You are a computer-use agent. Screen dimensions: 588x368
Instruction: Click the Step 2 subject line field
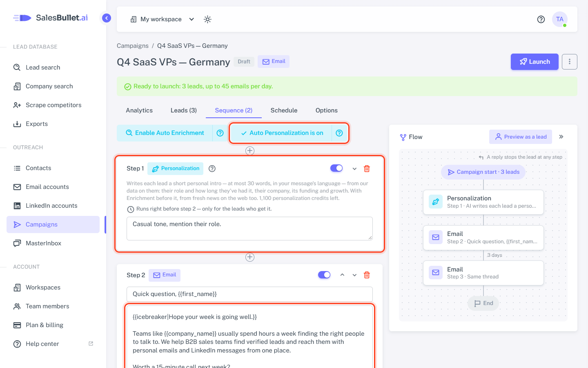pyautogui.click(x=249, y=294)
